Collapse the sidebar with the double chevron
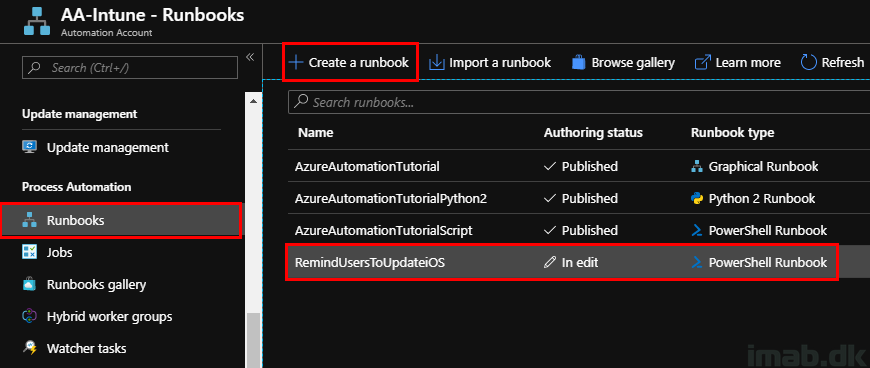The height and width of the screenshot is (368, 870). [x=250, y=57]
